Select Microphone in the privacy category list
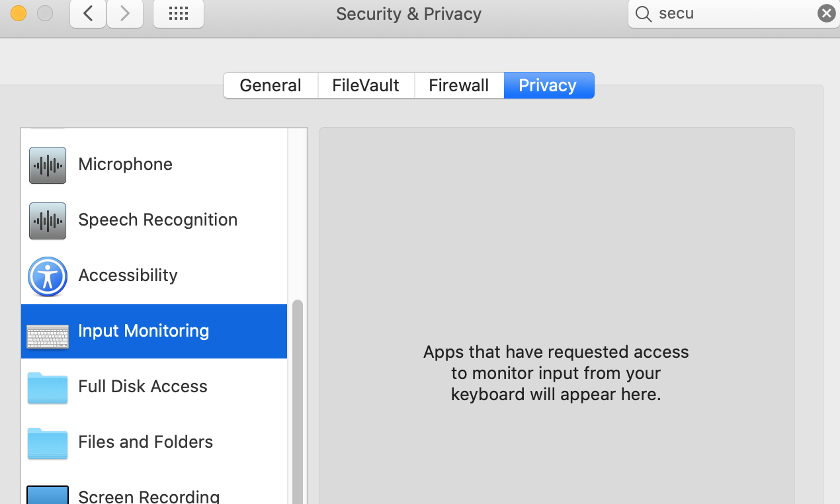The width and height of the screenshot is (840, 504). (125, 164)
